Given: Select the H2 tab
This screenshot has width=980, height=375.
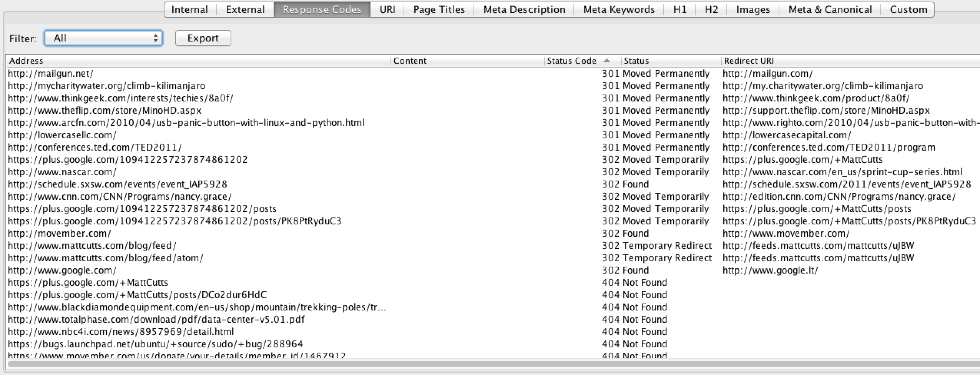Looking at the screenshot, I should coord(711,10).
